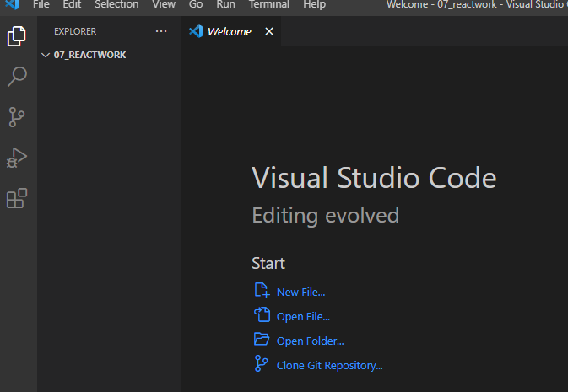This screenshot has width=568, height=392.
Task: Click the Start section heading
Action: 268,264
